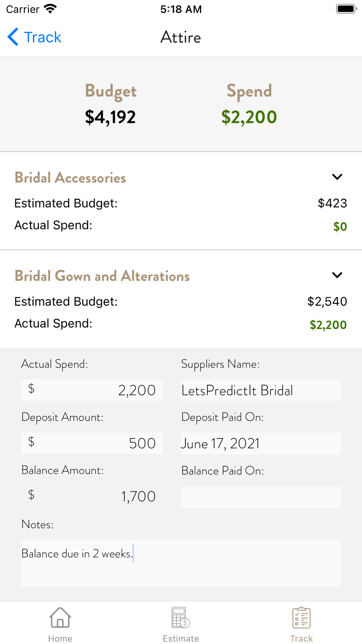This screenshot has width=362, height=644.
Task: Expand the Bridal Accessories section chevron
Action: coord(337,177)
